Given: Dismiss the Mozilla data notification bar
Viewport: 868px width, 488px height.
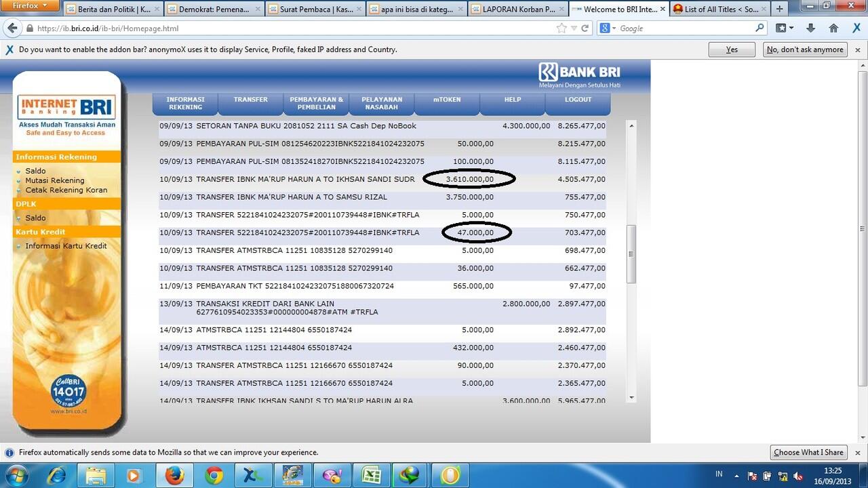Looking at the screenshot, I should (858, 452).
